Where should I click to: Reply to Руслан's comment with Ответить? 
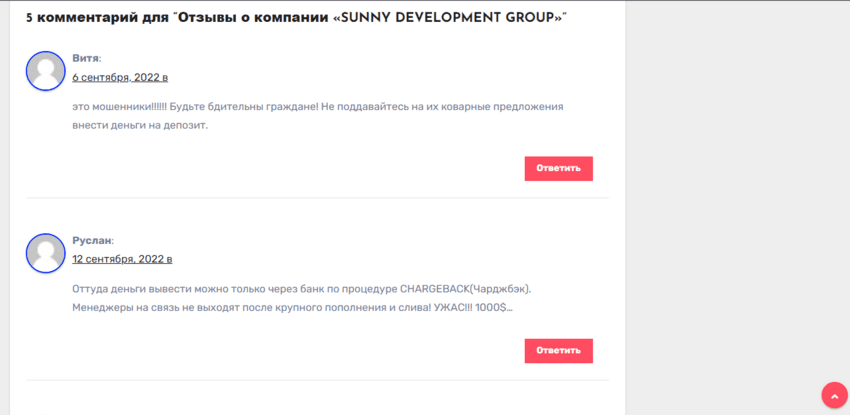coord(558,350)
